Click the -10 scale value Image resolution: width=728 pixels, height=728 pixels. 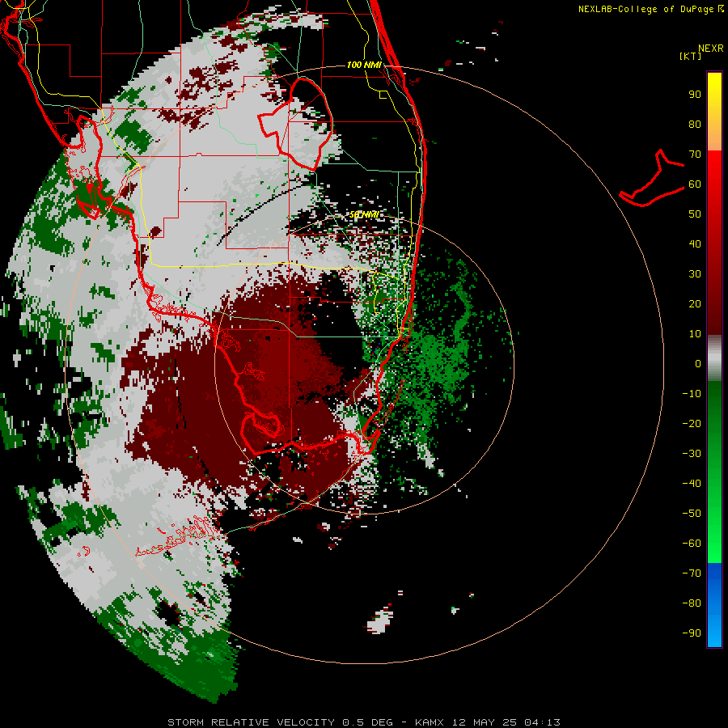pos(692,394)
